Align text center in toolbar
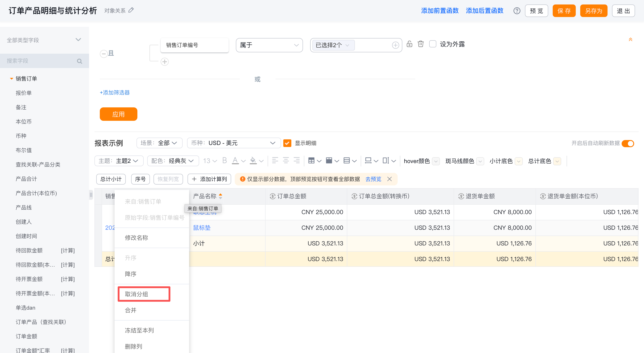Image resolution: width=644 pixels, height=353 pixels. tap(286, 160)
